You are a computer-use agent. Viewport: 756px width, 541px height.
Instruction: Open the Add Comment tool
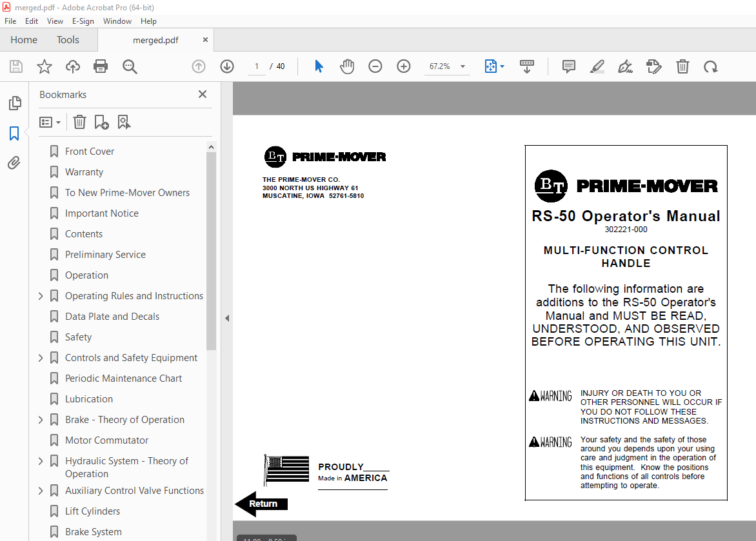pos(568,66)
